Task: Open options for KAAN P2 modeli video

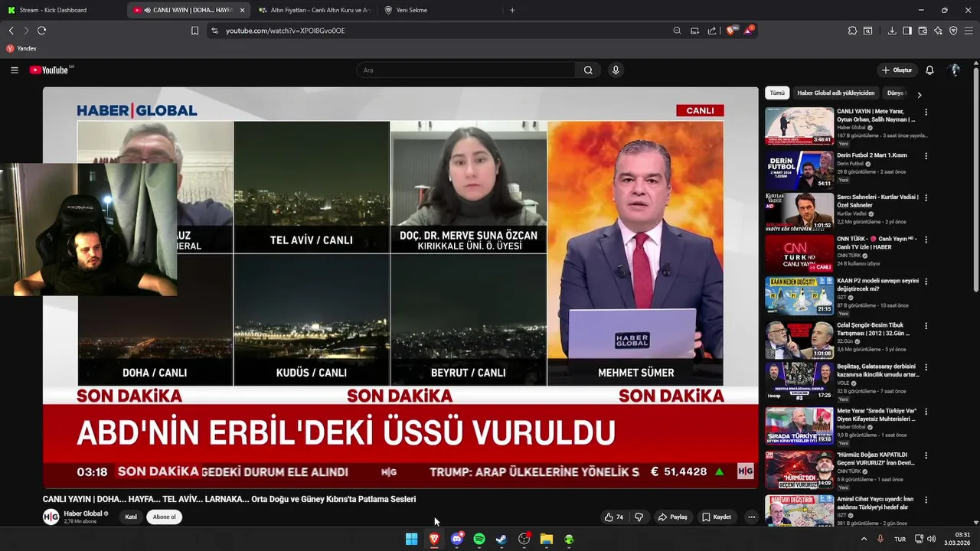Action: pos(926,281)
